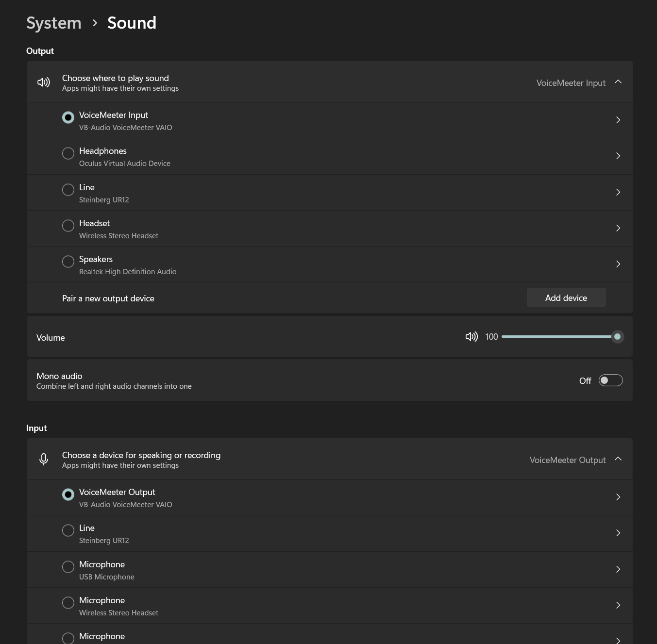
Task: Select Microphone Wireless Stereo Headset input
Action: (x=68, y=603)
